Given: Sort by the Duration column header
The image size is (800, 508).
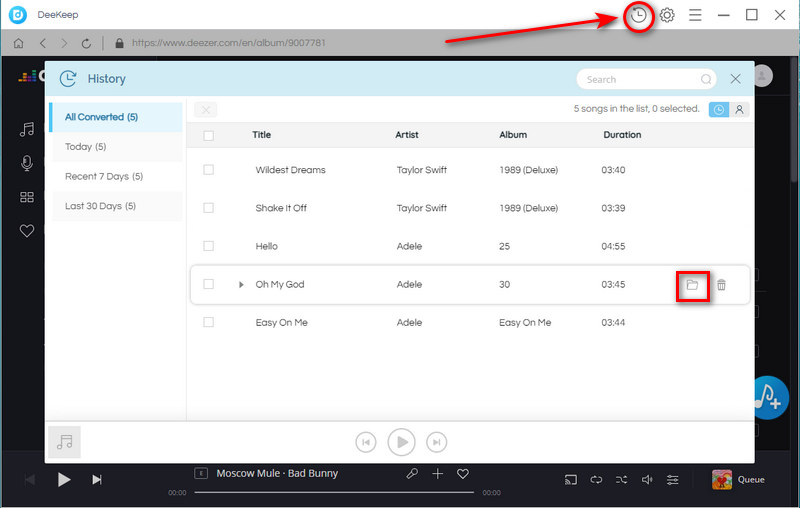Looking at the screenshot, I should 622,135.
